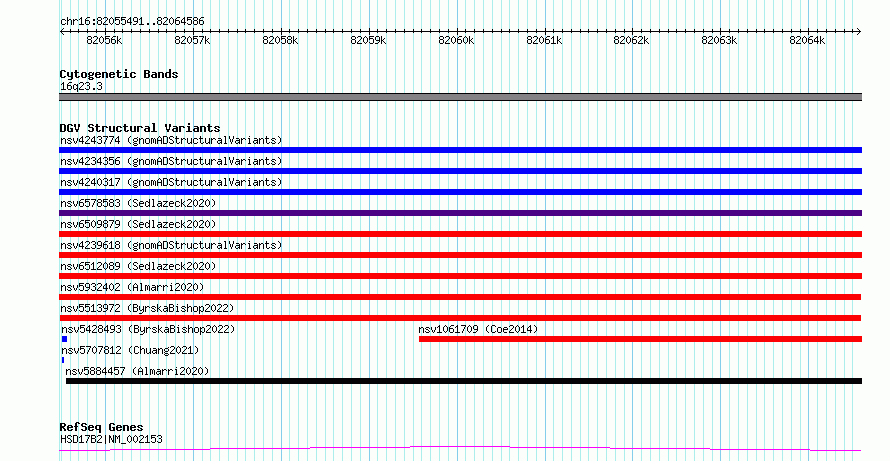Click the chr16:82055491..82064586 coordinates text

click(132, 22)
